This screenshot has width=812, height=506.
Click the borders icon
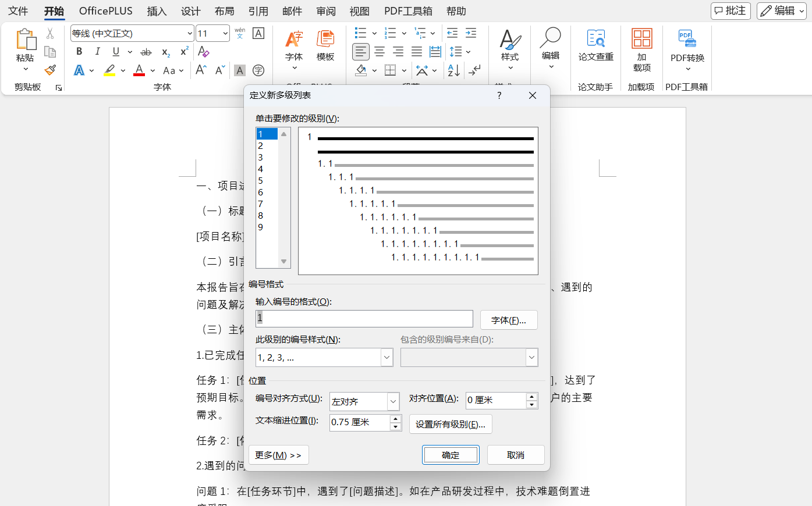[x=391, y=70]
